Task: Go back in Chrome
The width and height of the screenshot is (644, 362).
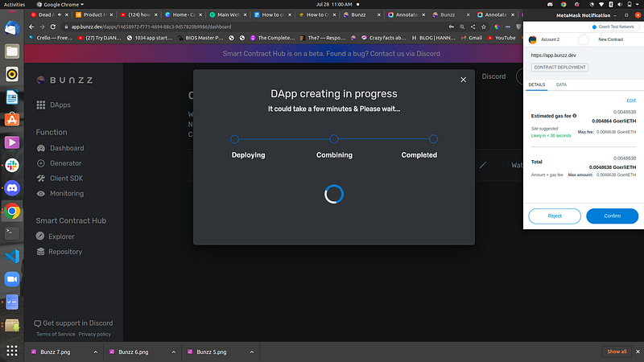Action: [31, 27]
